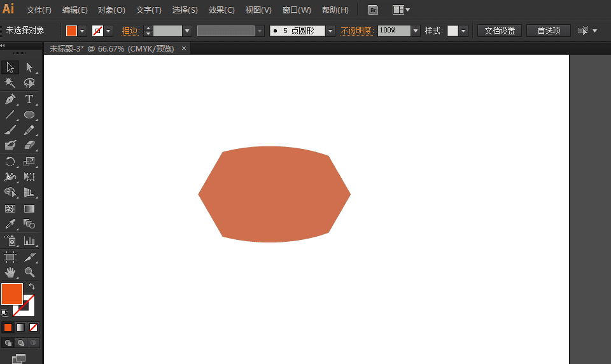Open the opacity 100% dropdown

pyautogui.click(x=416, y=31)
